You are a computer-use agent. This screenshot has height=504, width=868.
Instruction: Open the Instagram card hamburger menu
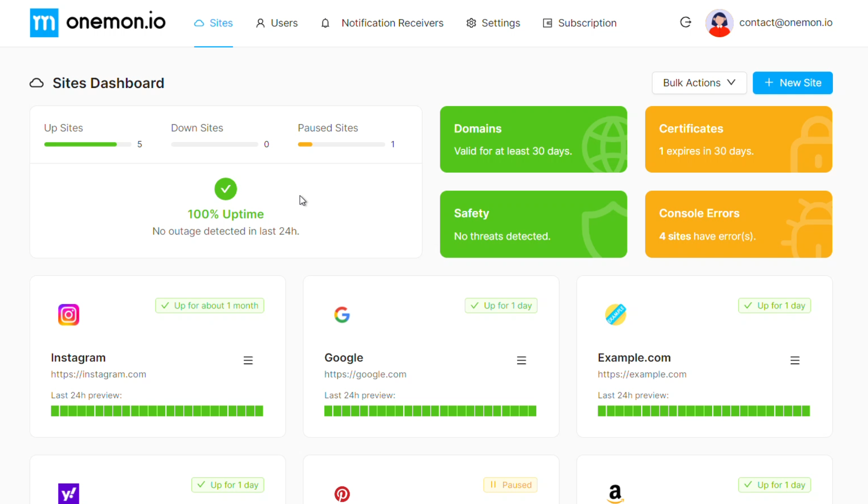point(248,360)
